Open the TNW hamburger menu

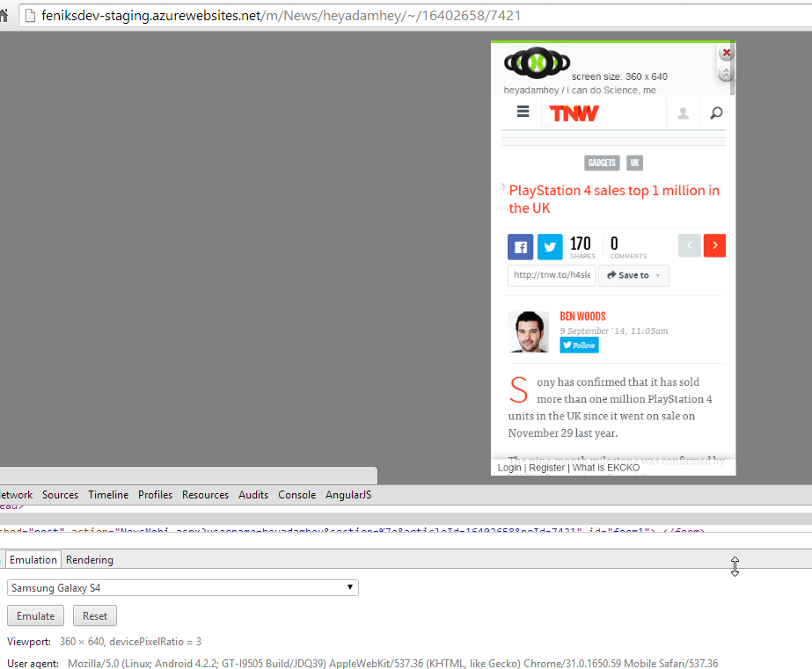(523, 112)
